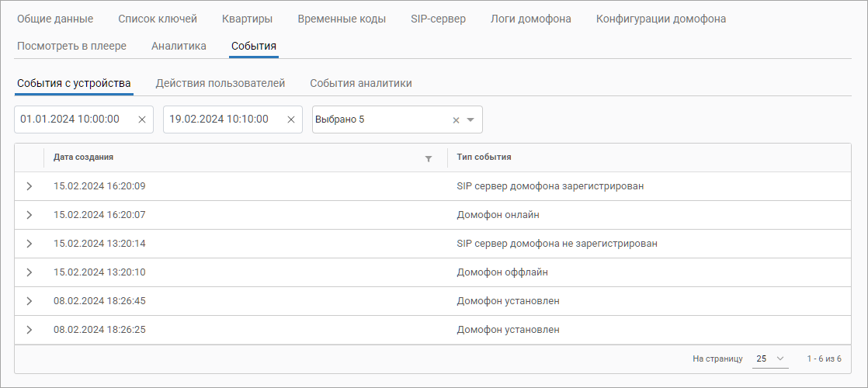Expand the 15.02.2024 13:20:14 event row
The image size is (868, 388).
[30, 244]
